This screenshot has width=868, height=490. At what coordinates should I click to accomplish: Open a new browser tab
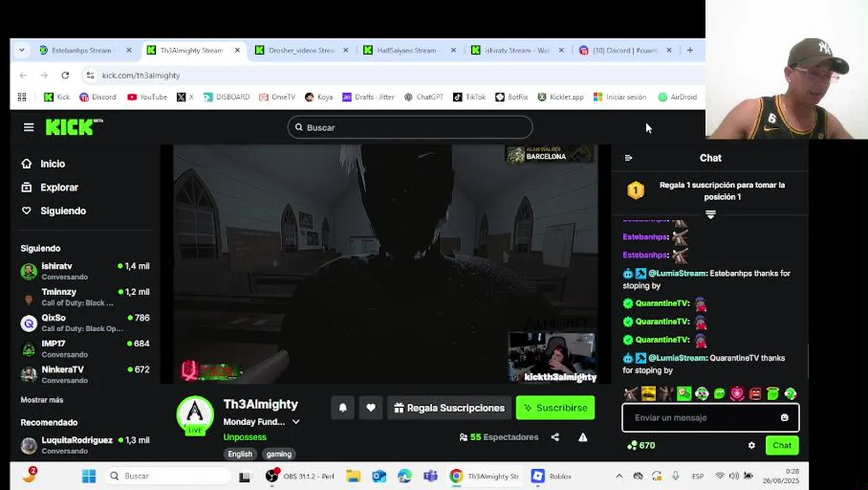(x=690, y=50)
